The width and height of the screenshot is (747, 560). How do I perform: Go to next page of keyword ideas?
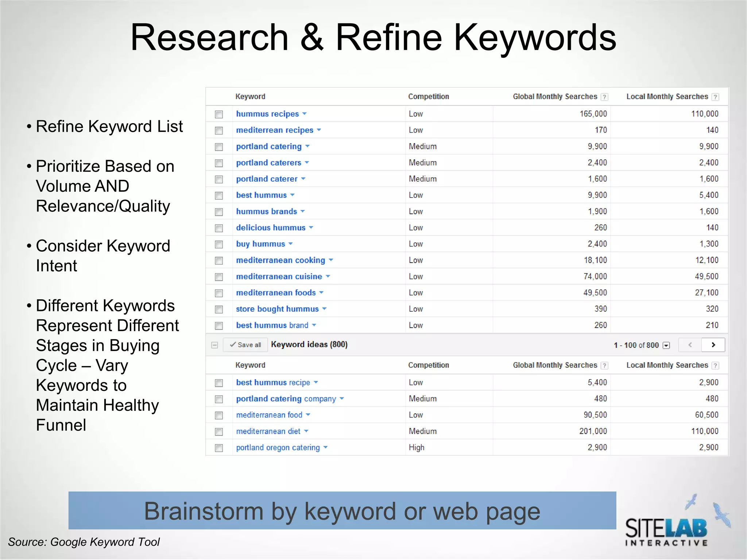click(x=713, y=345)
